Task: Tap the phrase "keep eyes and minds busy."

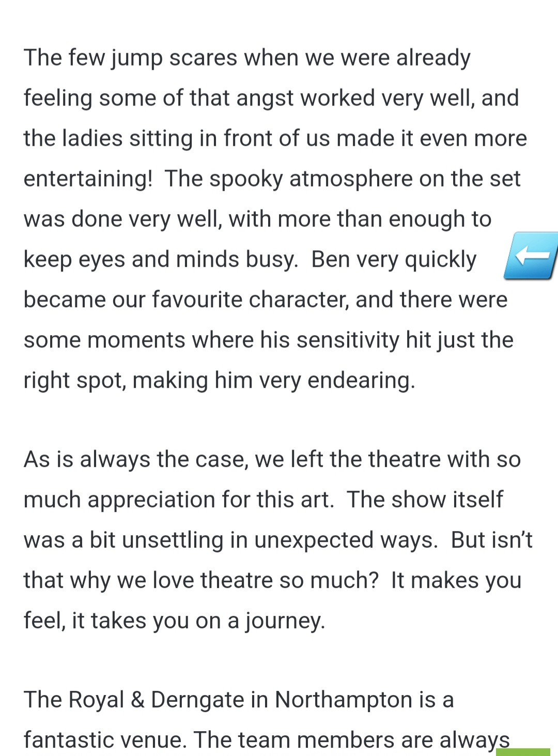Action: tap(161, 260)
